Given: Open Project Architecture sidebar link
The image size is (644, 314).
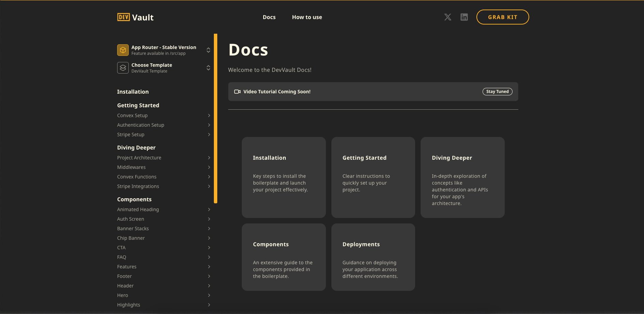Looking at the screenshot, I should click(x=139, y=158).
